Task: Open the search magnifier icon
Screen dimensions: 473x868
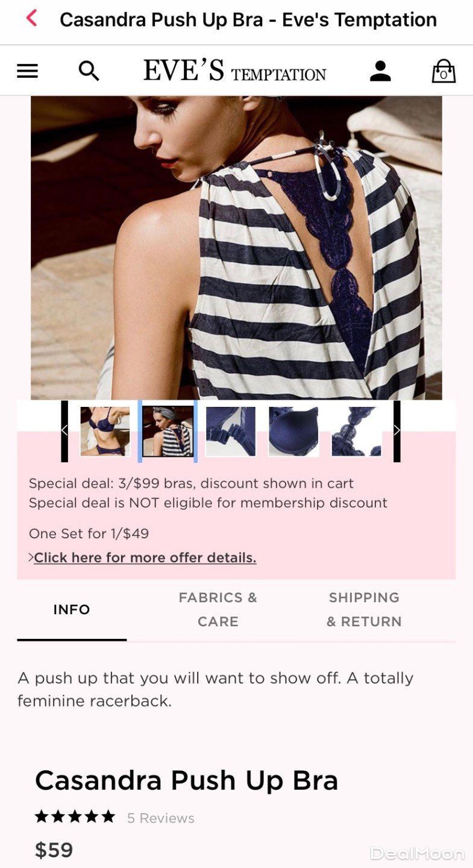Action: 89,71
